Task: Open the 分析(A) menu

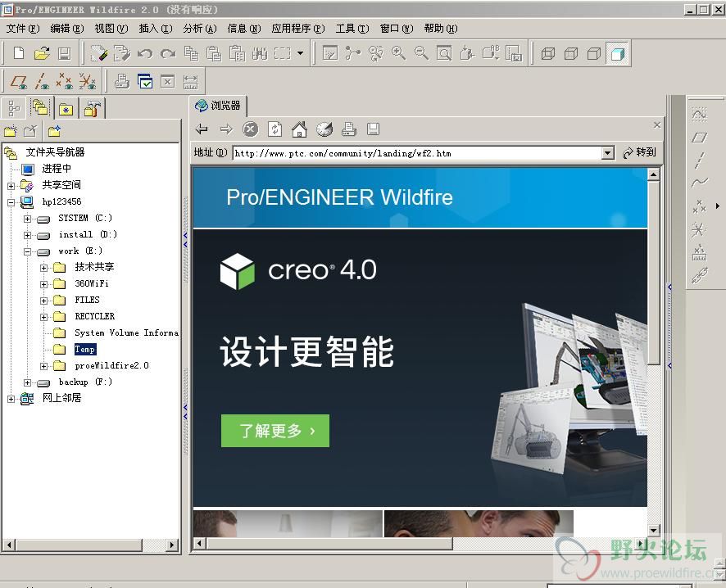Action: point(200,29)
